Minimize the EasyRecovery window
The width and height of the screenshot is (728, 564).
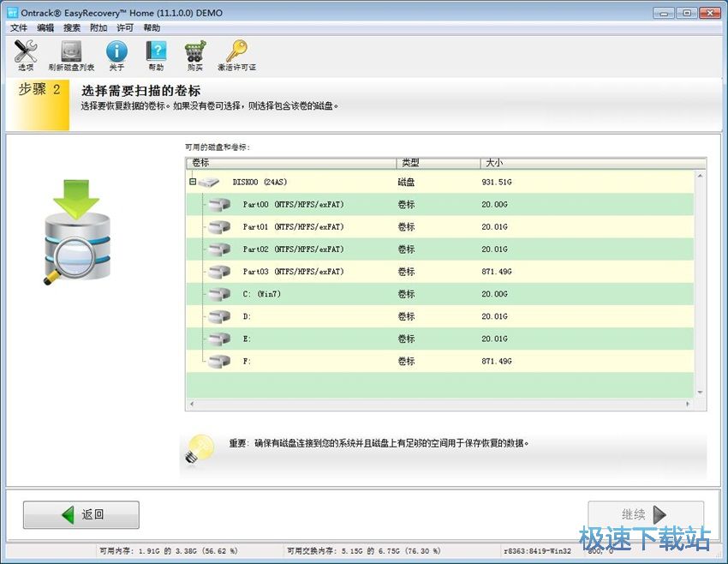pyautogui.click(x=664, y=13)
